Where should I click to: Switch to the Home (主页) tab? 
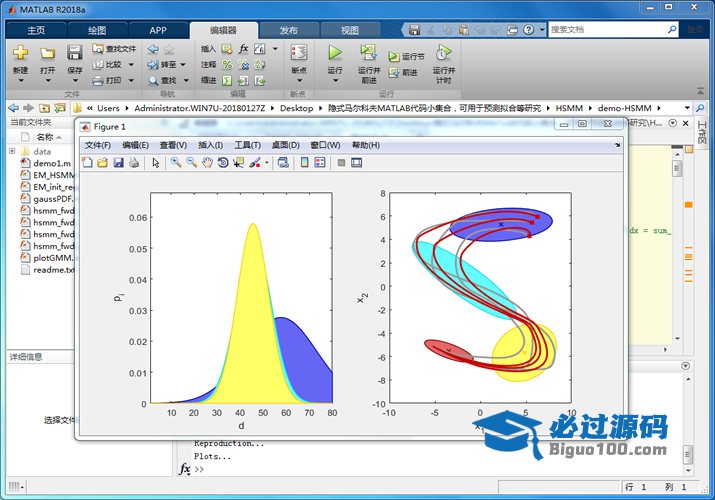click(x=36, y=30)
